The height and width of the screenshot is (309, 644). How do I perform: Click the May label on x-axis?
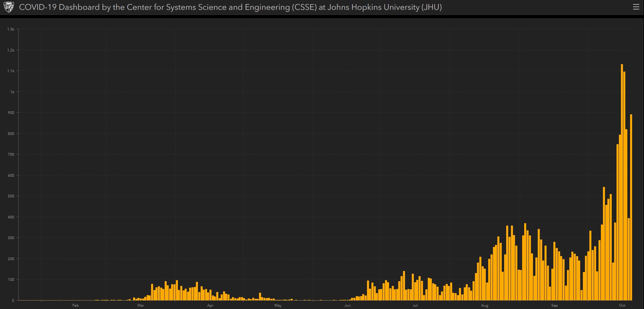click(278, 305)
